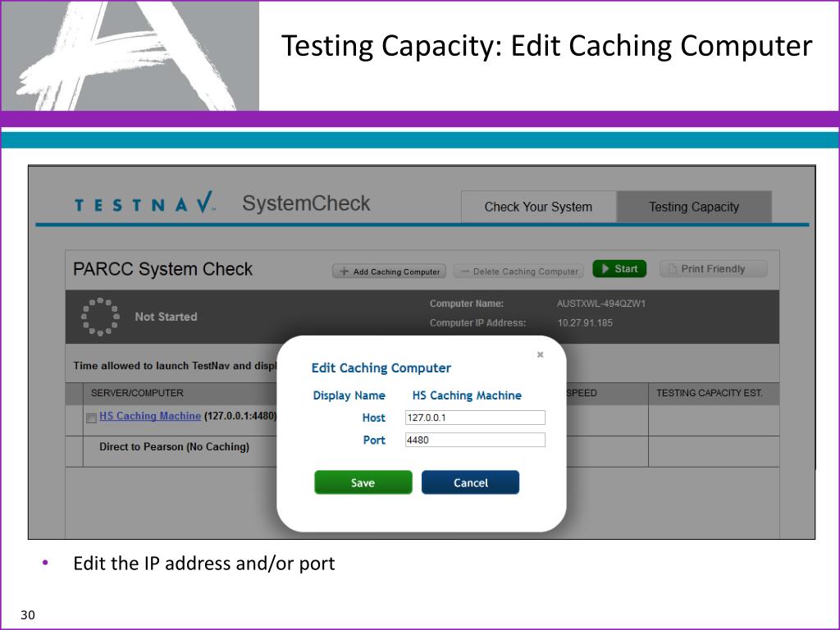This screenshot has width=840, height=630.
Task: Click the Not Started status text
Action: point(166,317)
